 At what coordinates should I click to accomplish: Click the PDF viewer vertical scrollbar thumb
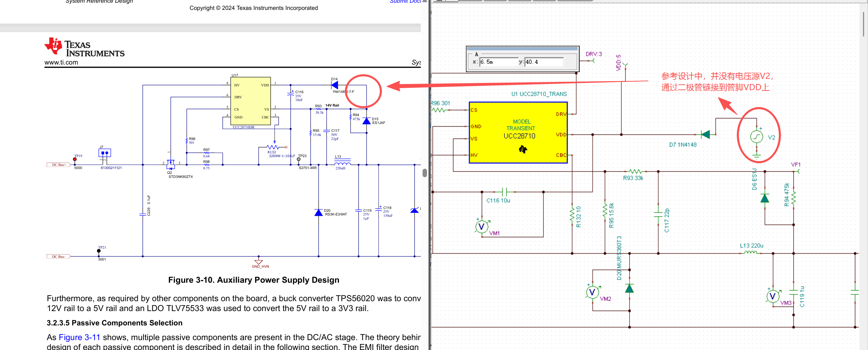point(425,173)
